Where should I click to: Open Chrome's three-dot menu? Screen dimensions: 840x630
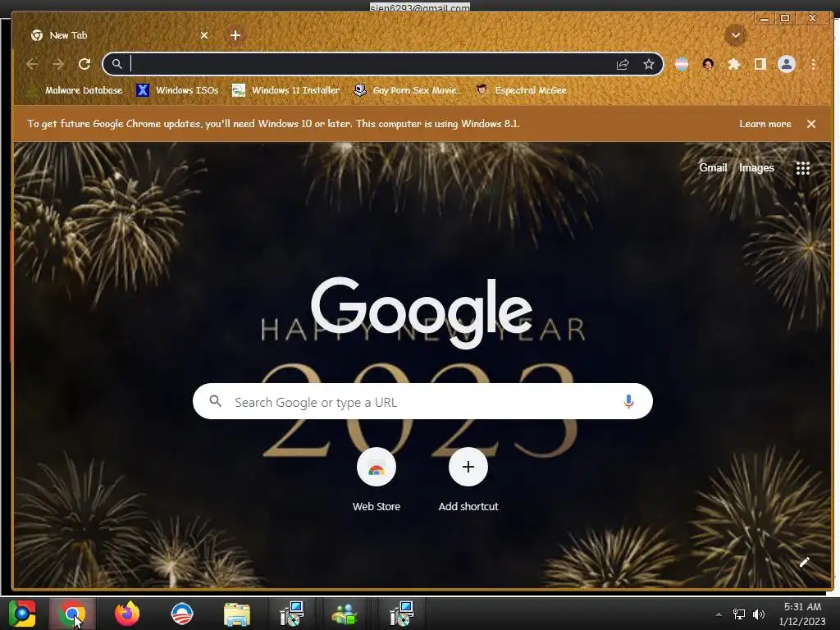point(813,64)
